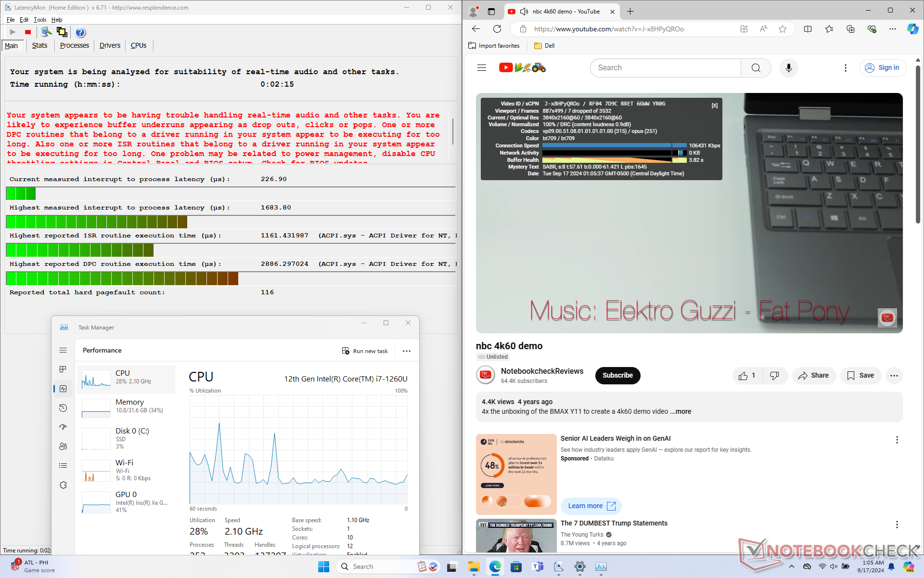Subscribe to NotebookcheckReviews channel
Screen dimensions: 924x578
617,376
